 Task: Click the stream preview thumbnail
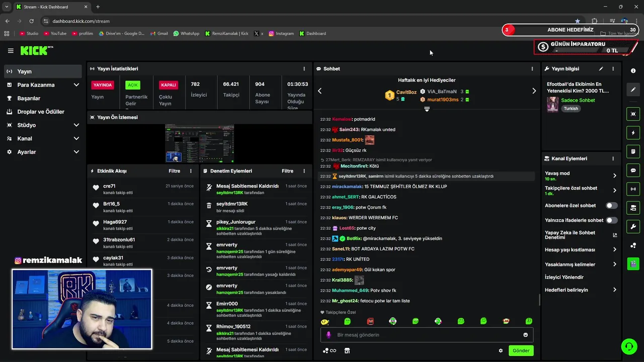199,144
